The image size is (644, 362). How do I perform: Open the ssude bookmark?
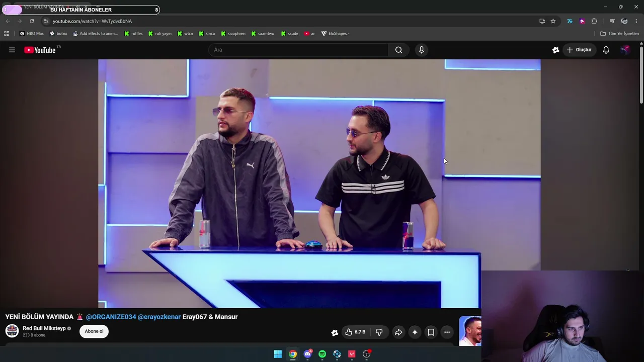click(x=290, y=34)
